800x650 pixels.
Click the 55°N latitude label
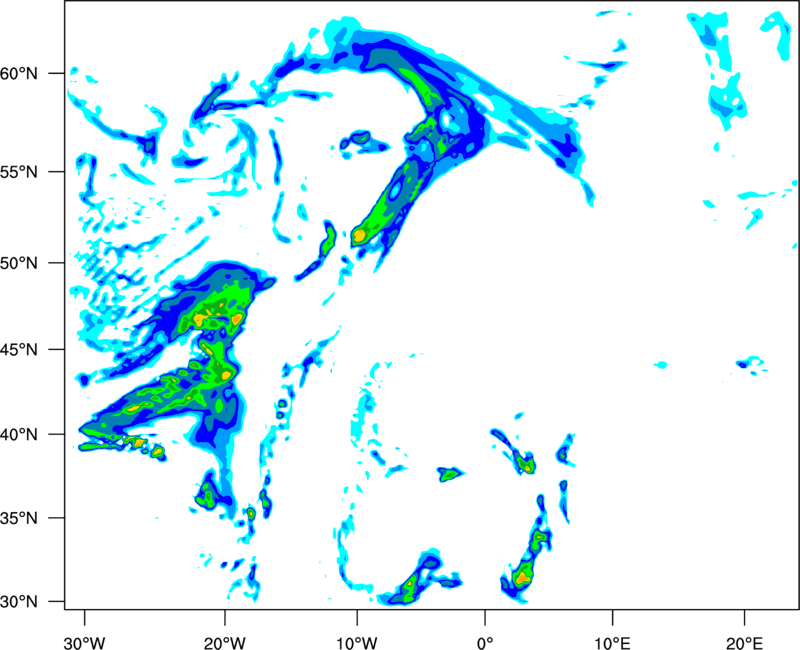(x=19, y=172)
